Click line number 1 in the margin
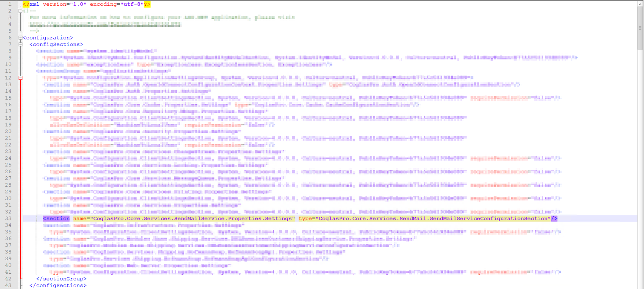644x289 pixels. [10, 4]
